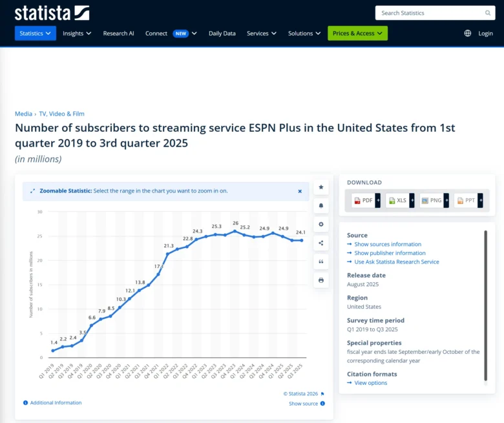Image resolution: width=504 pixels, height=423 pixels.
Task: Download the statistic as PPT
Action: [466, 200]
